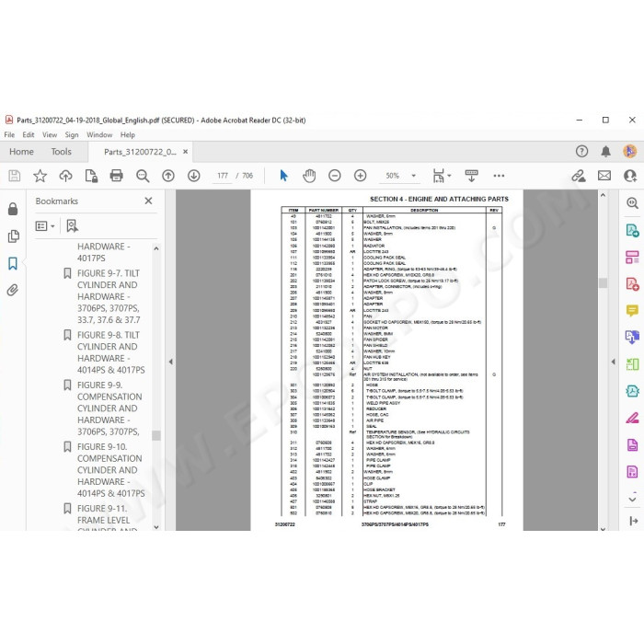Open the fit page options dropdown
Image resolution: width=644 pixels, height=644 pixels.
click(x=442, y=176)
